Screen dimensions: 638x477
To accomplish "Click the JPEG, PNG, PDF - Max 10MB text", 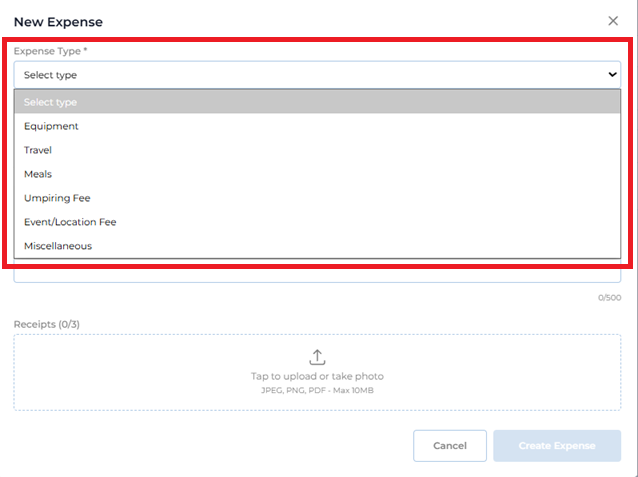I will (x=317, y=390).
